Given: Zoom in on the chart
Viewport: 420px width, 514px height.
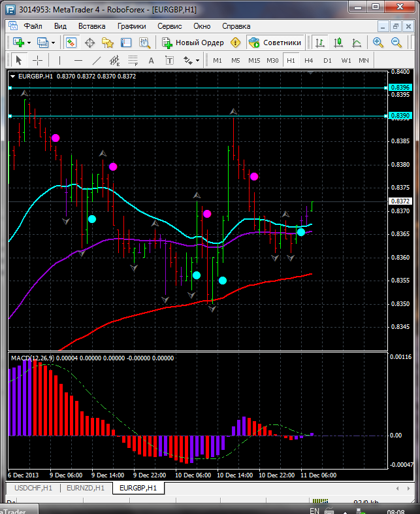Looking at the screenshot, I should (378, 43).
